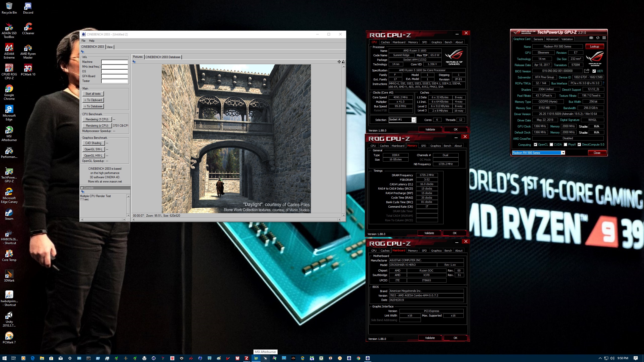Click OK in the Mainboard CPU-Z window
This screenshot has height=362, width=644.
point(455,338)
